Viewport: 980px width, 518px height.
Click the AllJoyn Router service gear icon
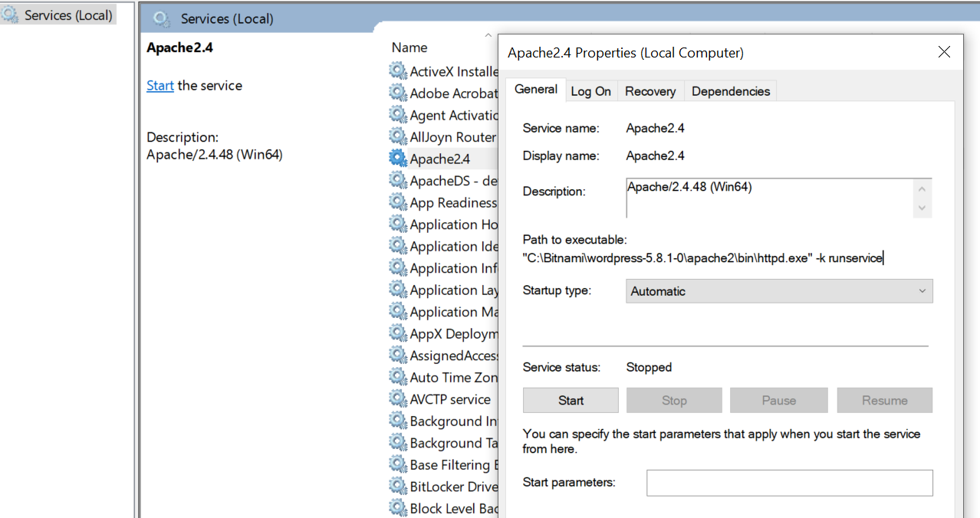pos(398,136)
